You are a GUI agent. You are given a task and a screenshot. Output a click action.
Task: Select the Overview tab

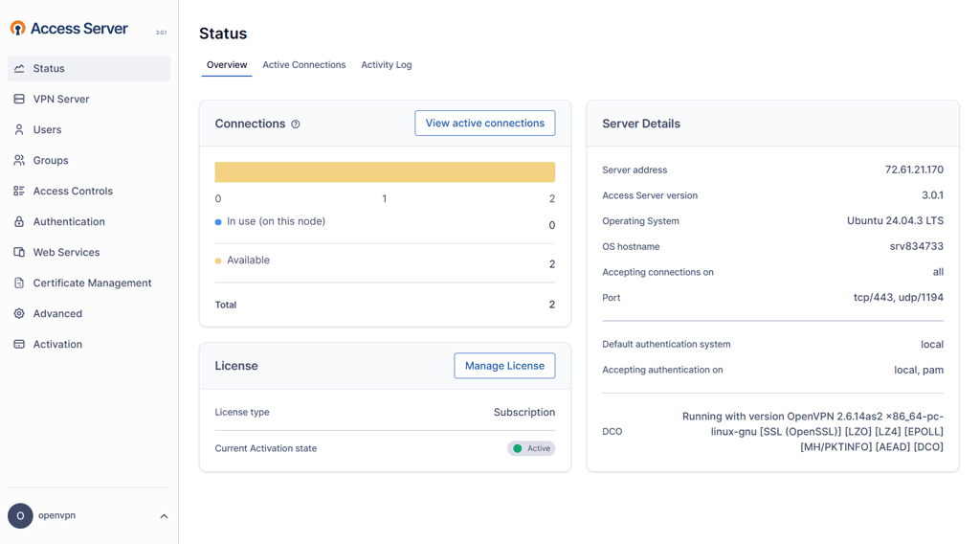(x=227, y=65)
